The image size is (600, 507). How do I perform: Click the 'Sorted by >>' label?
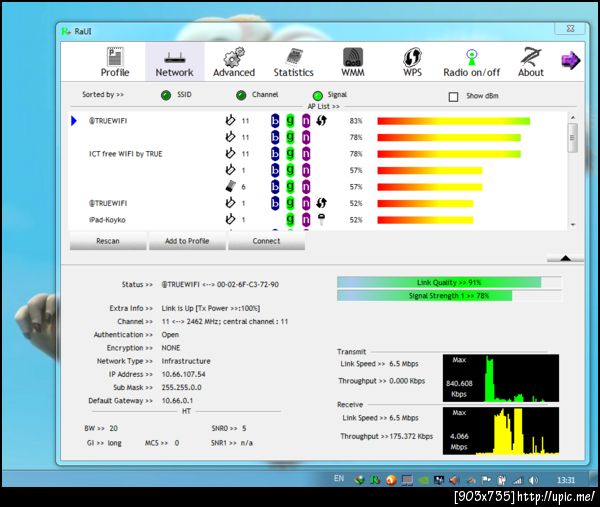(x=103, y=94)
